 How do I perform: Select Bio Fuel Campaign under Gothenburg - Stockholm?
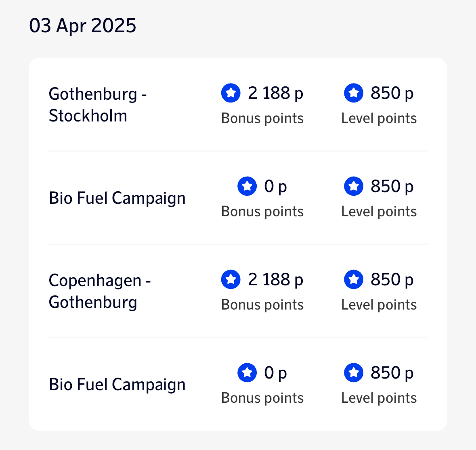[x=117, y=198]
